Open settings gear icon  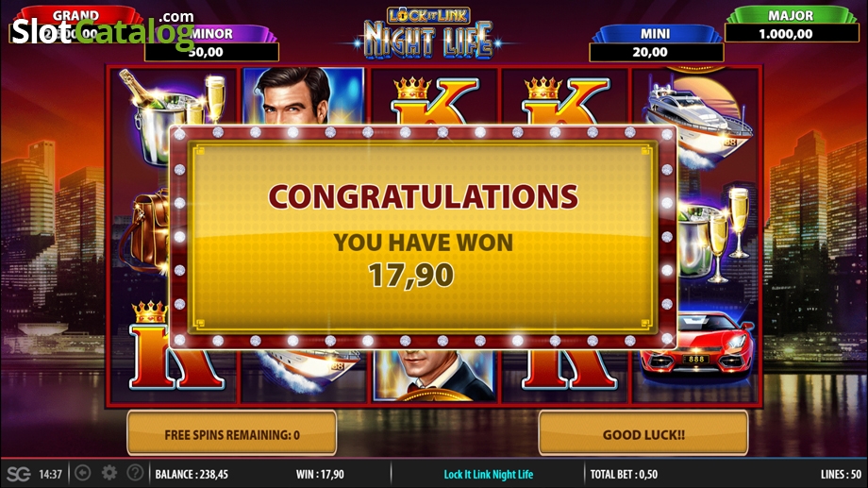(x=109, y=473)
